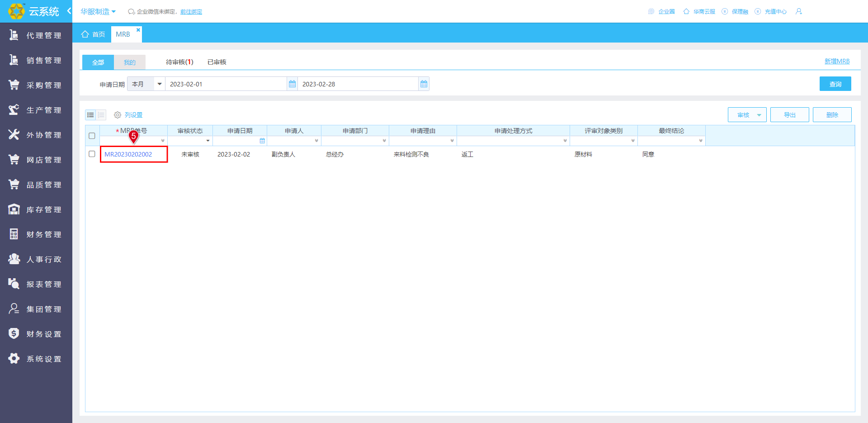
Task: Click user profile icon at top right
Action: (799, 11)
